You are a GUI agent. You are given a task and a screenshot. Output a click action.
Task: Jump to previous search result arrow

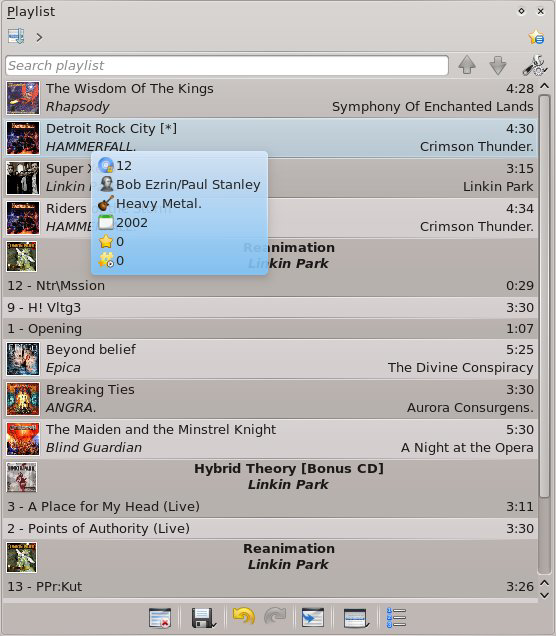coord(467,65)
